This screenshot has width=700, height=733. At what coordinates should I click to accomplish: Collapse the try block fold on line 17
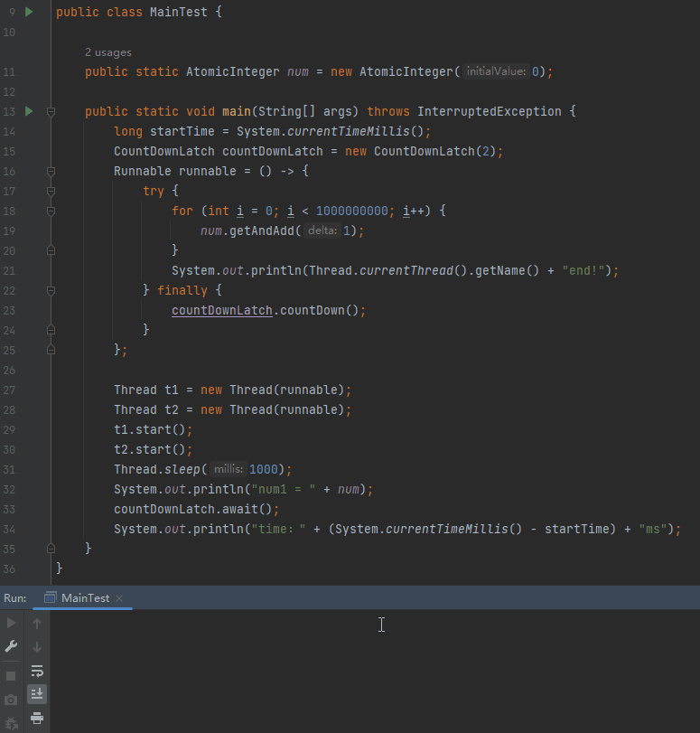[51, 192]
